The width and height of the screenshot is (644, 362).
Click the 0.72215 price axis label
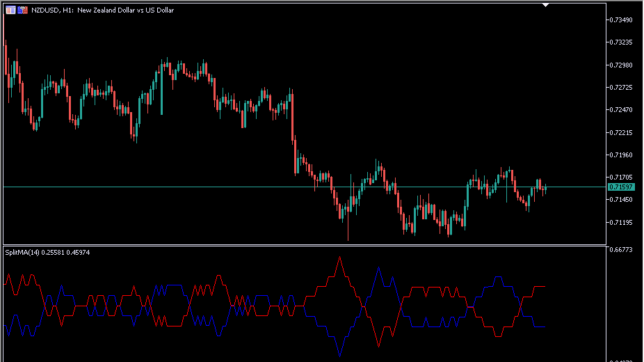click(x=620, y=132)
